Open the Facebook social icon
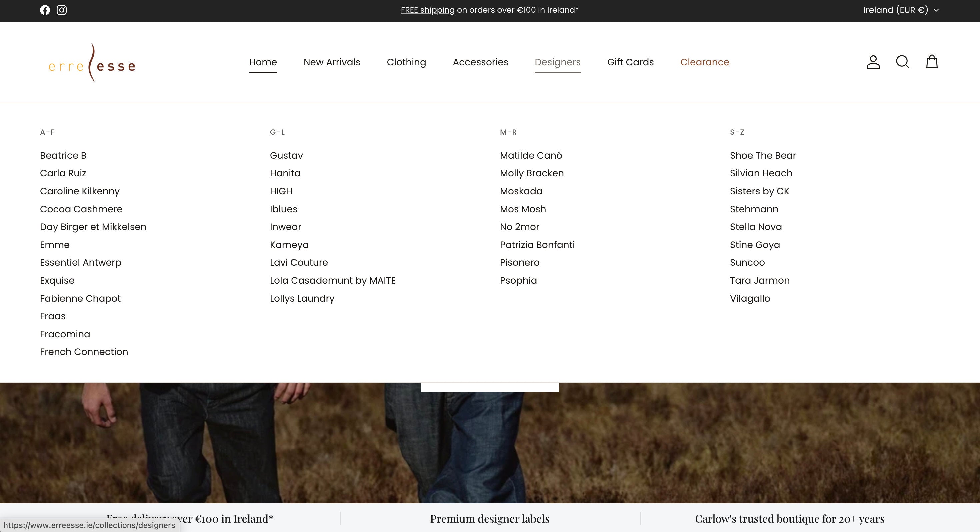Image resolution: width=980 pixels, height=532 pixels. click(x=45, y=10)
